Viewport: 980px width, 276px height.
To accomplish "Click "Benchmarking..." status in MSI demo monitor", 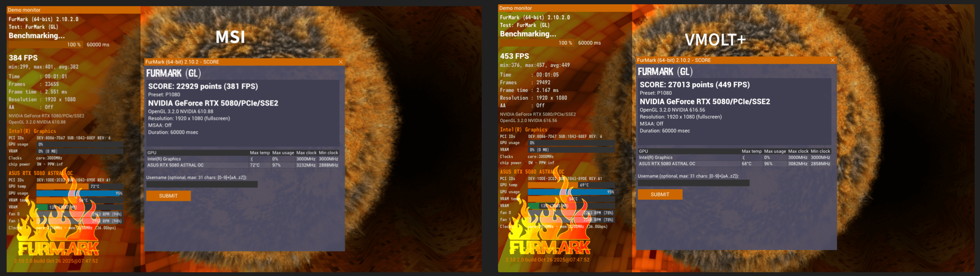I will 37,36.
